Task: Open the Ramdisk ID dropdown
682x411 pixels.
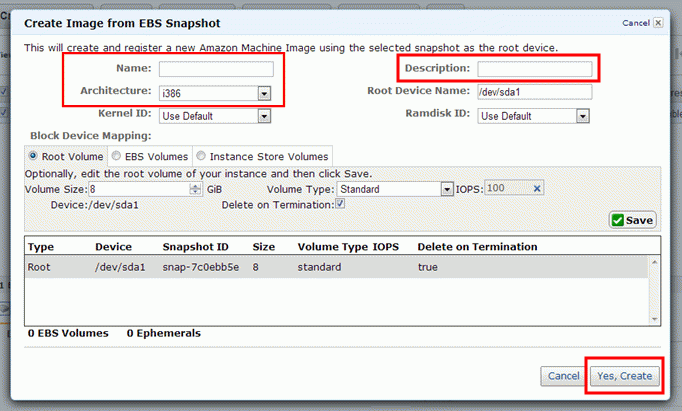Action: [x=533, y=116]
